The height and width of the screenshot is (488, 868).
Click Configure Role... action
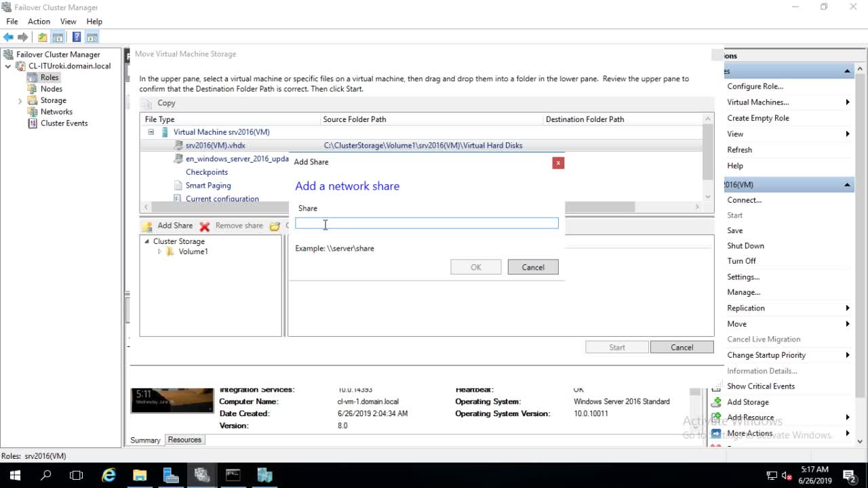pyautogui.click(x=755, y=86)
